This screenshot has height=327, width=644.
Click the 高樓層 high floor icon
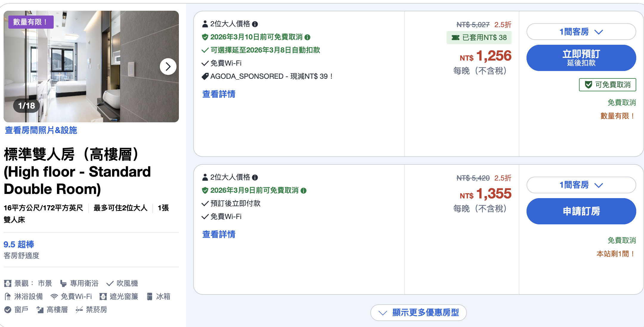tap(40, 310)
